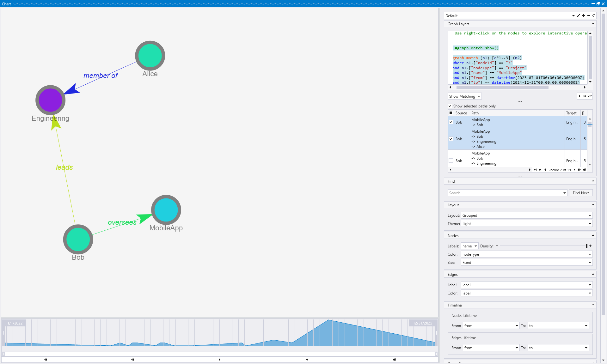Skip to the end of the timeline playback
The height and width of the screenshot is (364, 607).
tap(394, 359)
